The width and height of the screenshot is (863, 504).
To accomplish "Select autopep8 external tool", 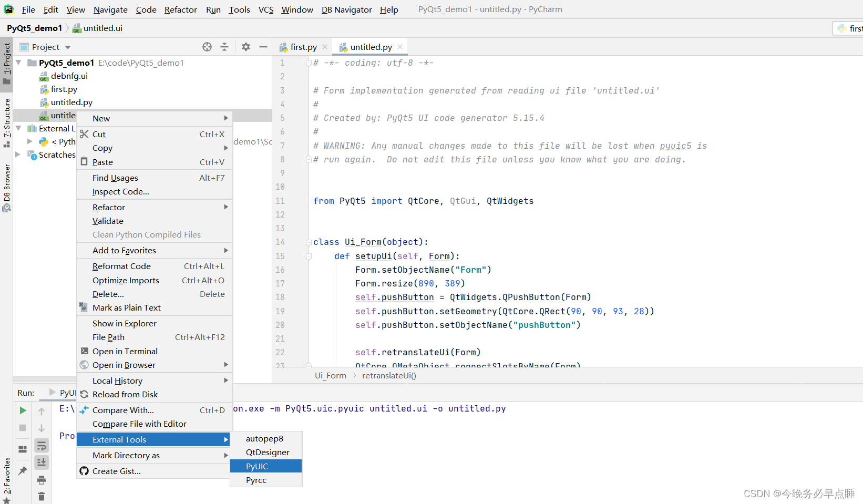I will [266, 438].
